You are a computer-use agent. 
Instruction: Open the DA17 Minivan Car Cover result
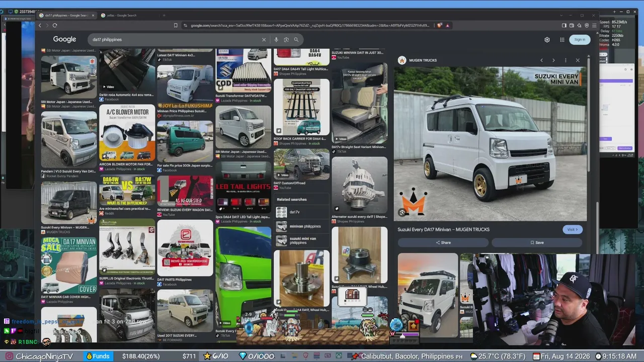[68, 265]
